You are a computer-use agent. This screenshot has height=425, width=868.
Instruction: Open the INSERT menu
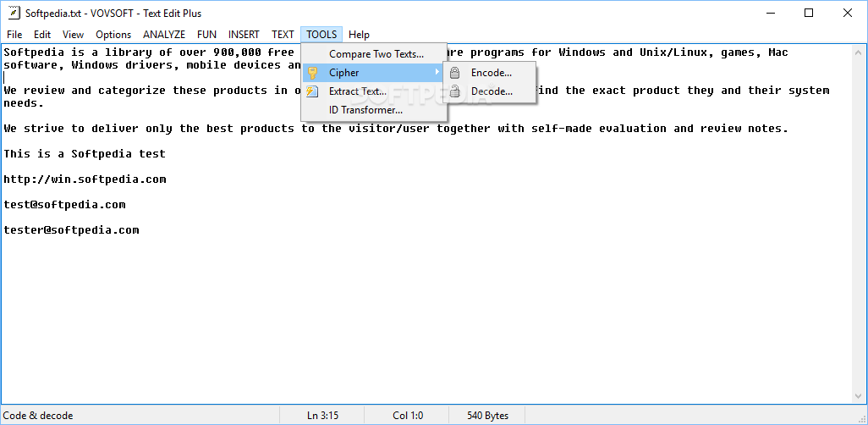click(244, 35)
